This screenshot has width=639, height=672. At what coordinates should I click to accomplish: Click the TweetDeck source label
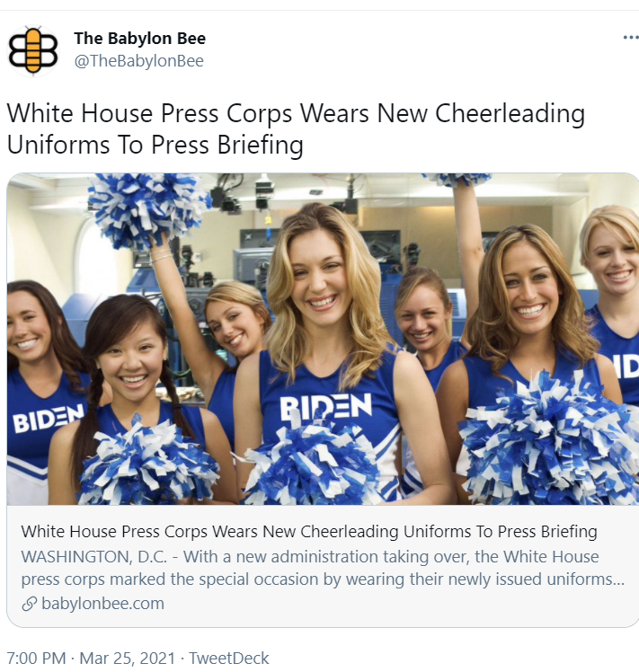[229, 658]
